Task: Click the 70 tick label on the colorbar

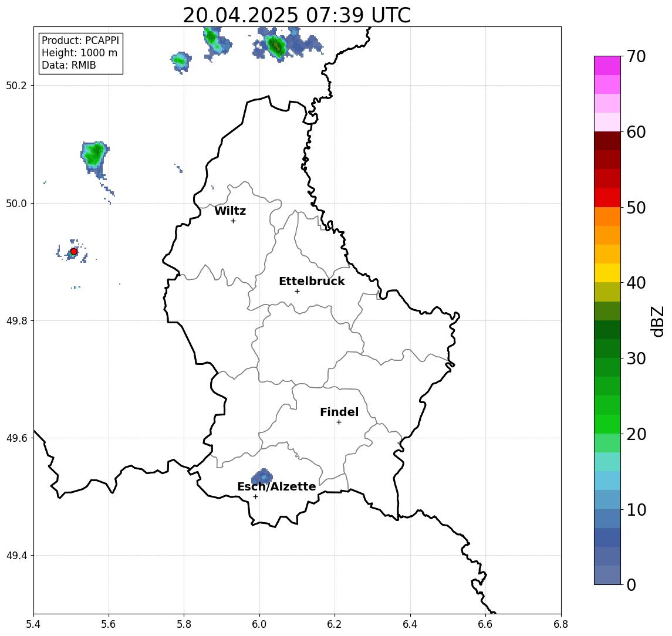Action: (x=636, y=56)
